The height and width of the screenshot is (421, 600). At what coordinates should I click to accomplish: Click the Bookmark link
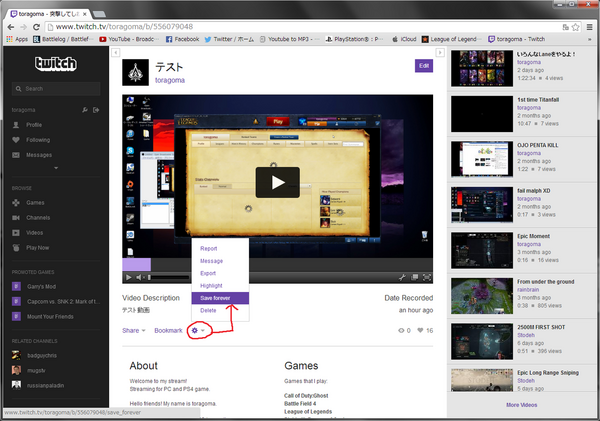[168, 331]
